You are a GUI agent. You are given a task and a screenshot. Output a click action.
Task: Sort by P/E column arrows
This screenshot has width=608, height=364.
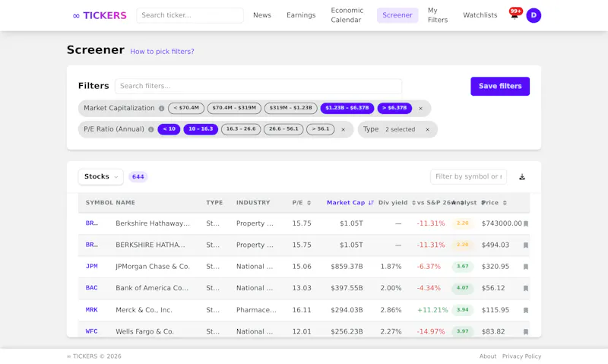(309, 203)
